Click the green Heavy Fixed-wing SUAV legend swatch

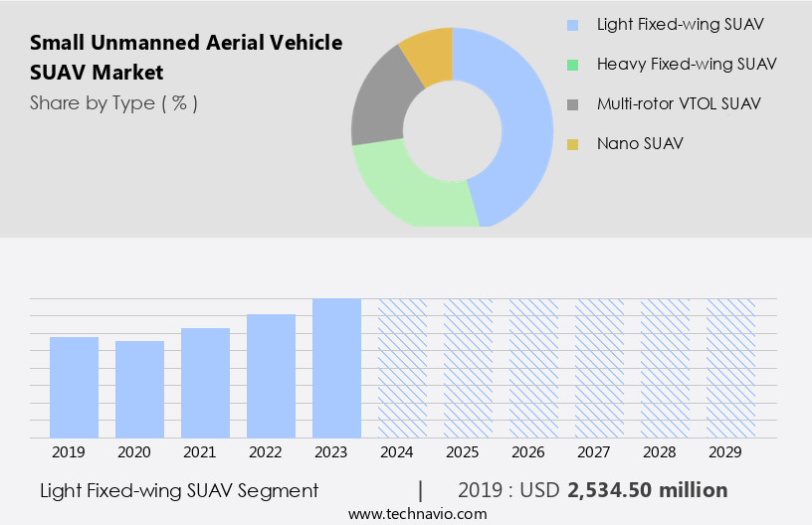[x=572, y=65]
